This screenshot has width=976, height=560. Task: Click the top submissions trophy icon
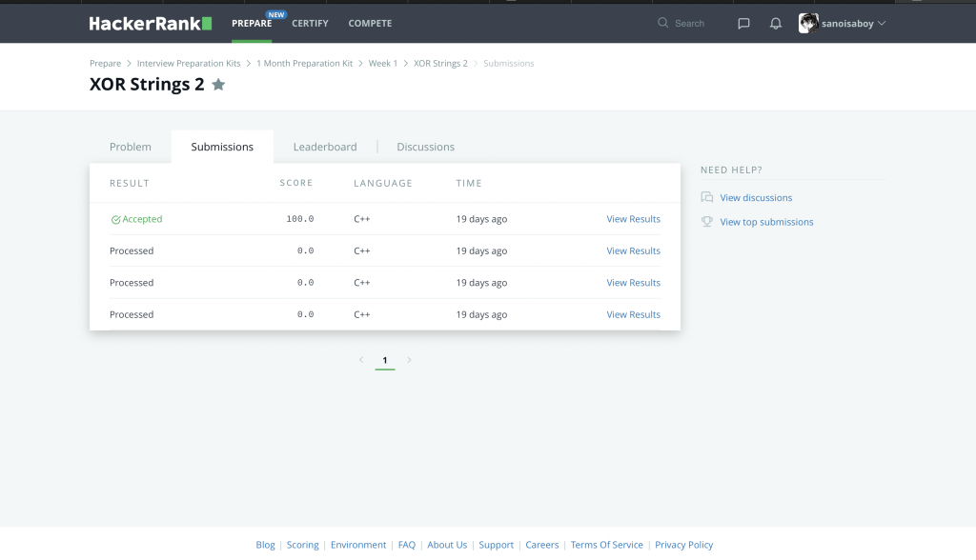pyautogui.click(x=706, y=222)
